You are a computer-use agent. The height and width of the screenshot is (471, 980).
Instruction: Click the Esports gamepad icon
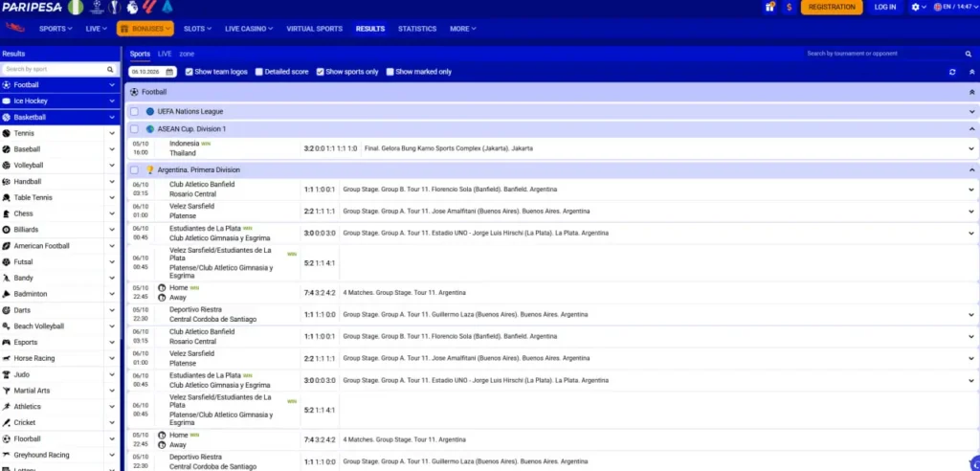pos(7,342)
